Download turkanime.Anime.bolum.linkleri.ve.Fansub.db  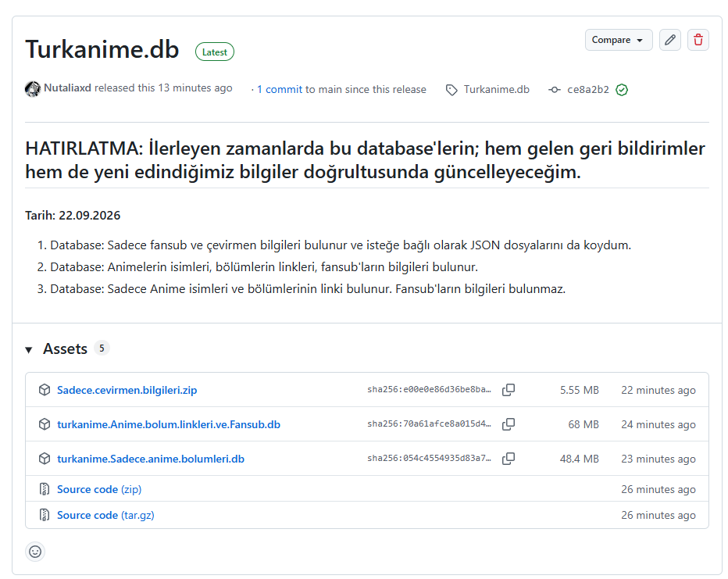click(x=169, y=424)
